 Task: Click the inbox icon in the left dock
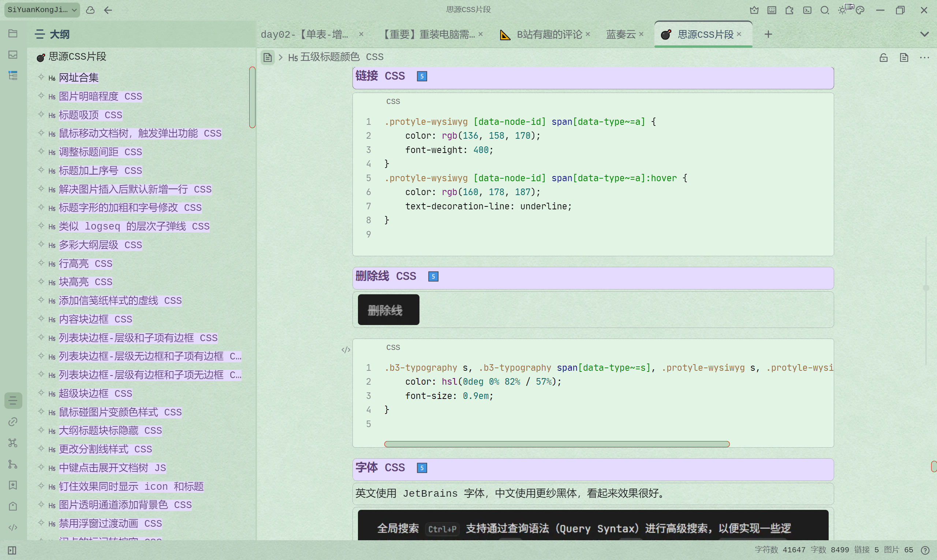click(x=13, y=55)
